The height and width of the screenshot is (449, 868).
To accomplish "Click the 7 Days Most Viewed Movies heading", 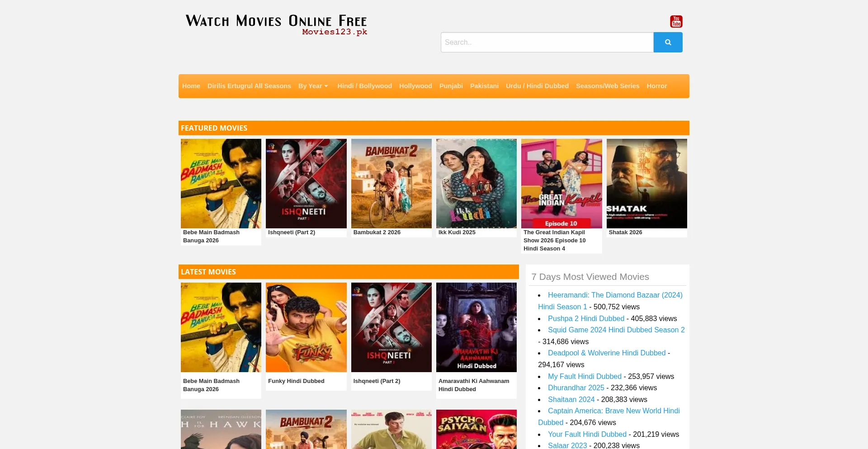I will pos(590,277).
